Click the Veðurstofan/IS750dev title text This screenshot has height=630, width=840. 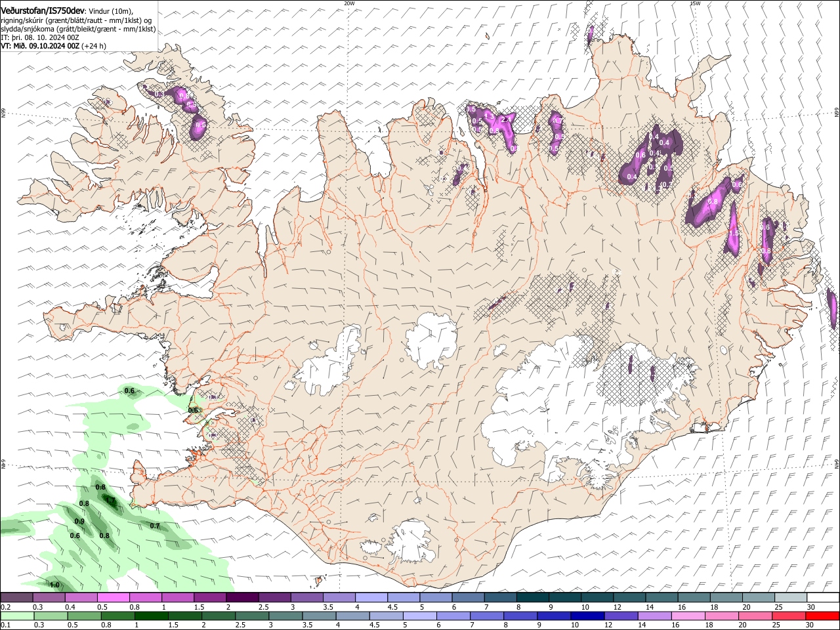click(43, 11)
